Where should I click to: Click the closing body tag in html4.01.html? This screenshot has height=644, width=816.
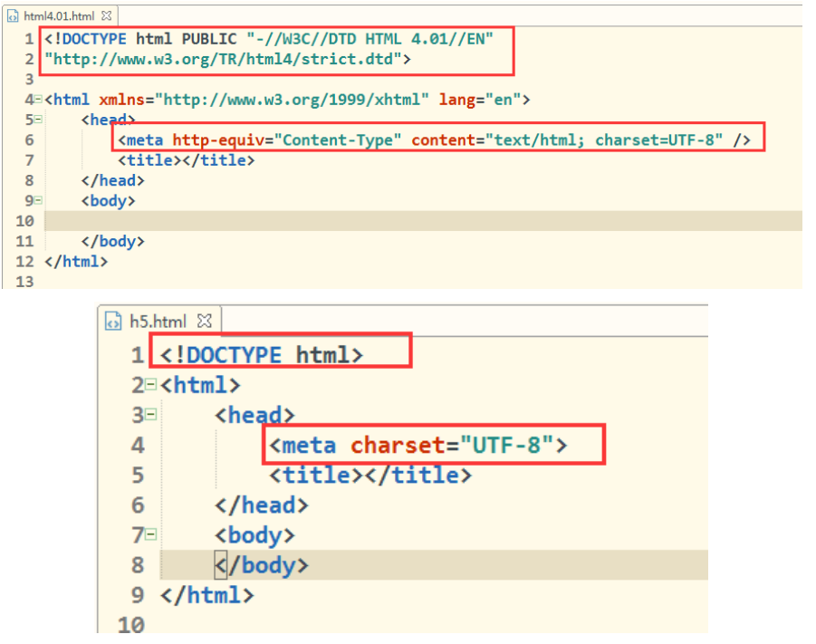(x=112, y=242)
